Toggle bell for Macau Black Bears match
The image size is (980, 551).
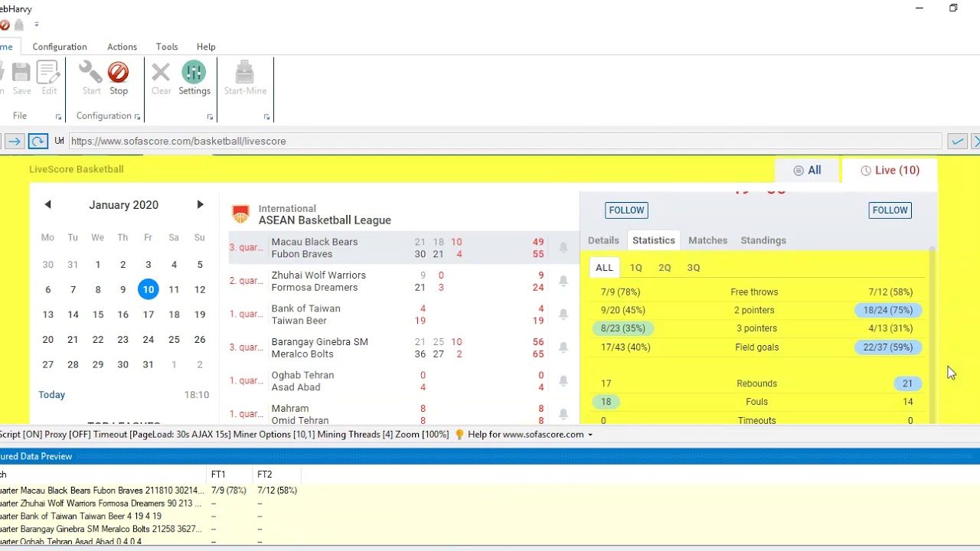(563, 248)
